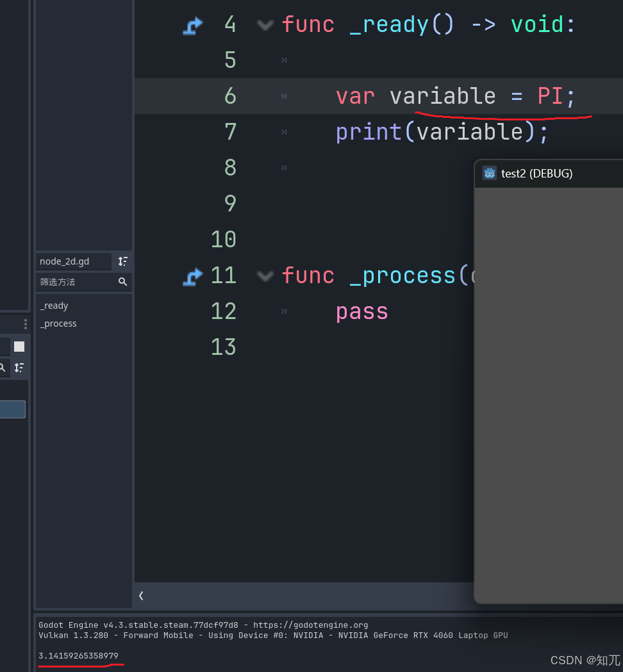Click the left chevron below the code editor
The width and height of the screenshot is (623, 672).
pyautogui.click(x=141, y=595)
